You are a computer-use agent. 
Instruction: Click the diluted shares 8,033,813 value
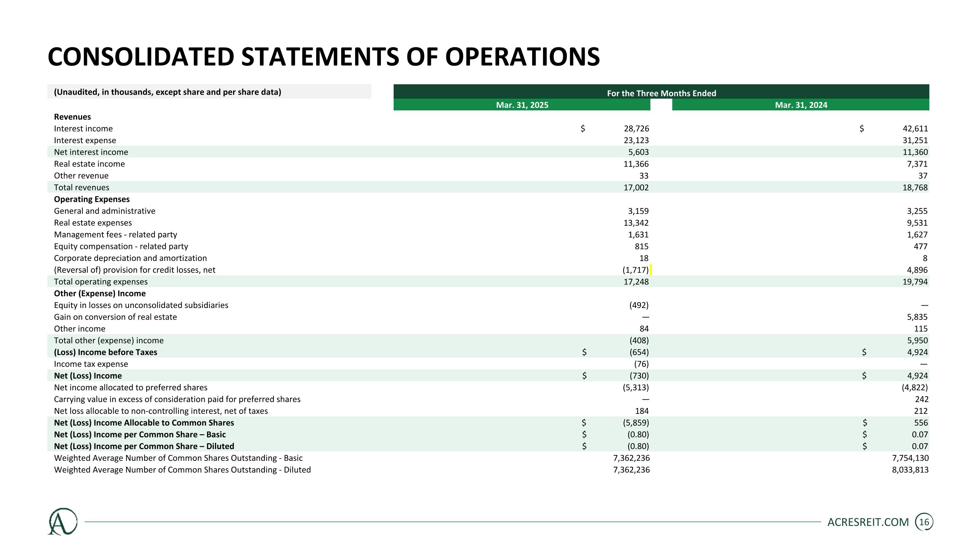point(910,470)
